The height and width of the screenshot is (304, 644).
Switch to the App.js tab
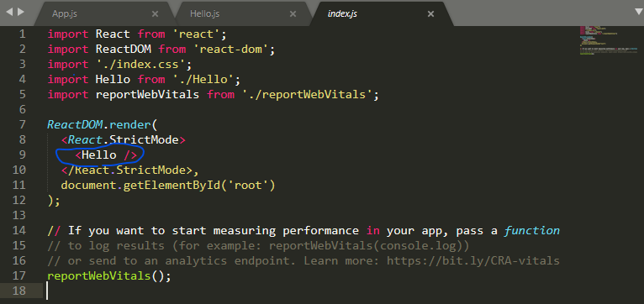coord(65,13)
